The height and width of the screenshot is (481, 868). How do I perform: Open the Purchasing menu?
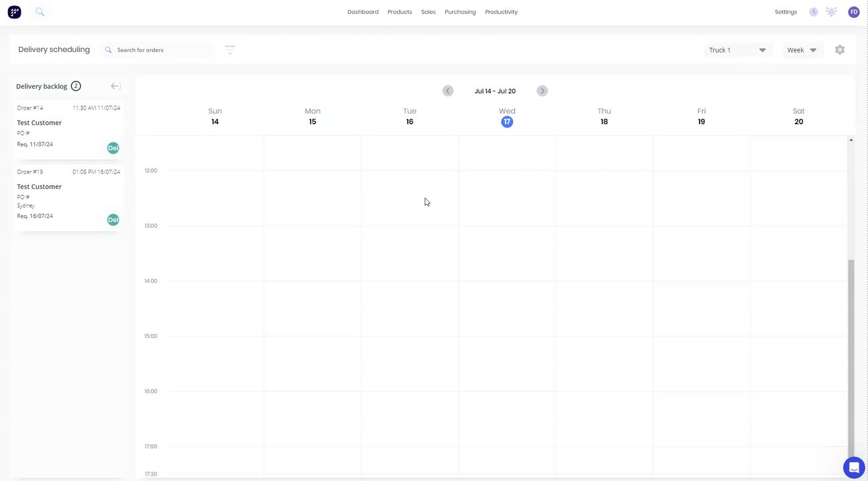pyautogui.click(x=461, y=12)
